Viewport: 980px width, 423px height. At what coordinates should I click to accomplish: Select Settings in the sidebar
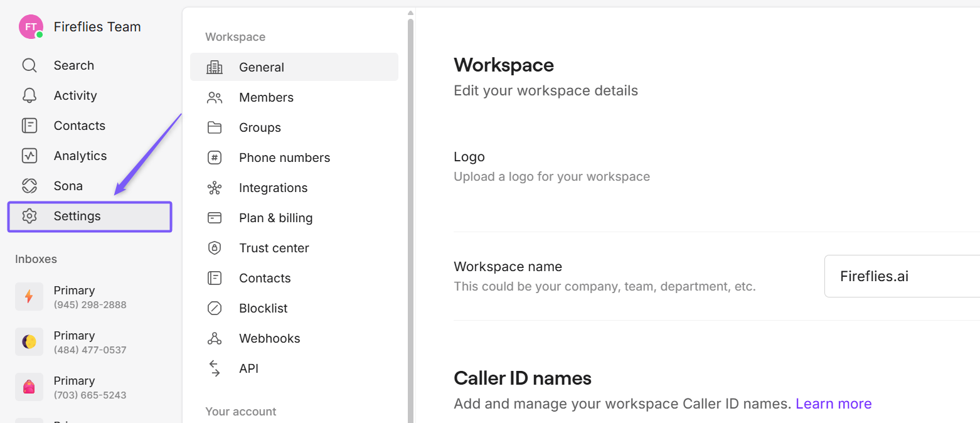pyautogui.click(x=90, y=217)
